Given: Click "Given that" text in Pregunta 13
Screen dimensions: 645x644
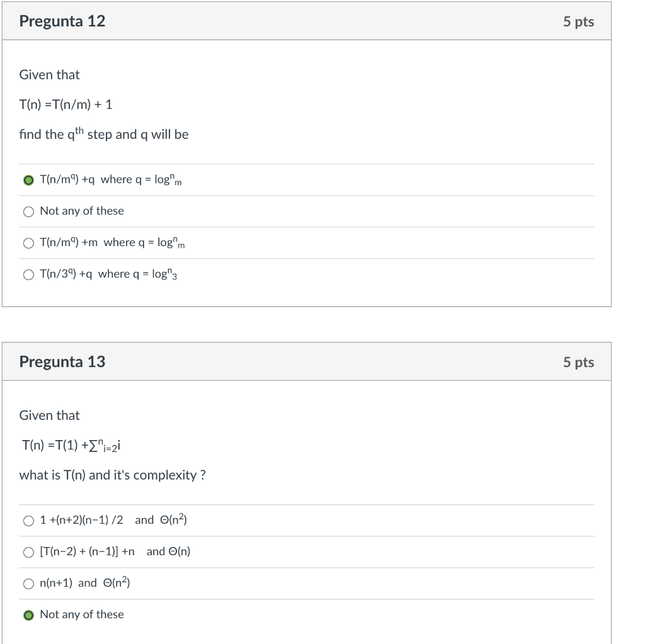Looking at the screenshot, I should [x=50, y=415].
